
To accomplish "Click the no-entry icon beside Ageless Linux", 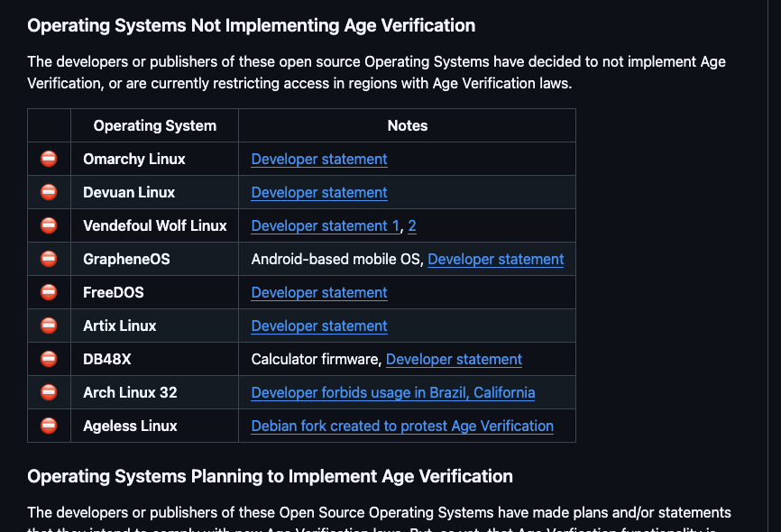I will (x=49, y=426).
